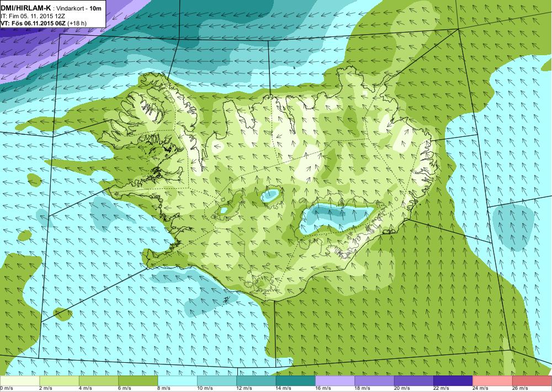Click the 'VT: Fös 06.11.2015 06Z' valid time
The height and width of the screenshot is (392, 552).
click(x=33, y=23)
